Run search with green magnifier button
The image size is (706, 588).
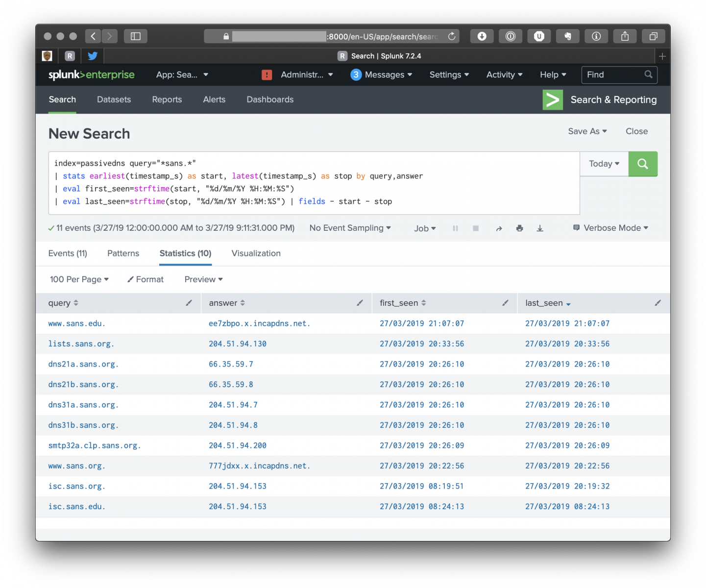click(642, 164)
